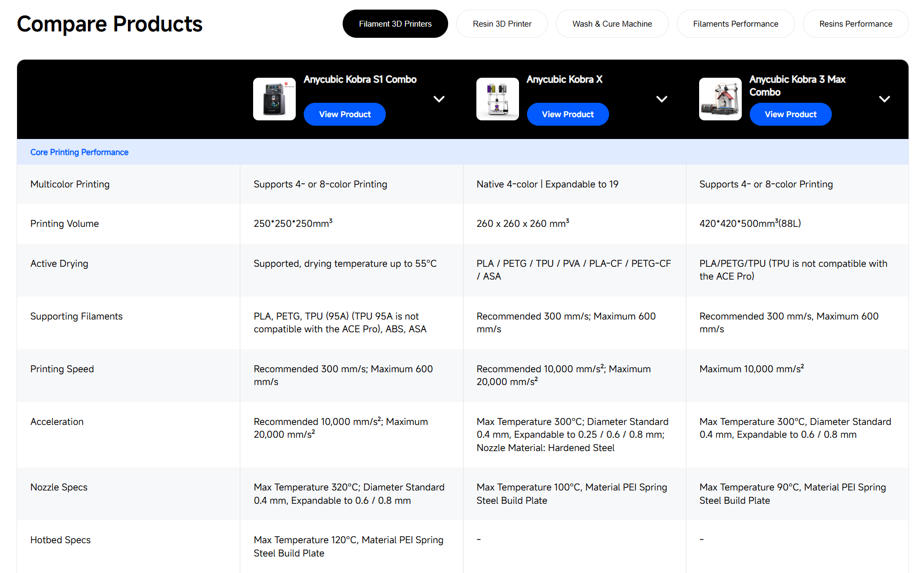Select the Nozzle Specs row label
The width and height of the screenshot is (924, 573).
(x=59, y=487)
